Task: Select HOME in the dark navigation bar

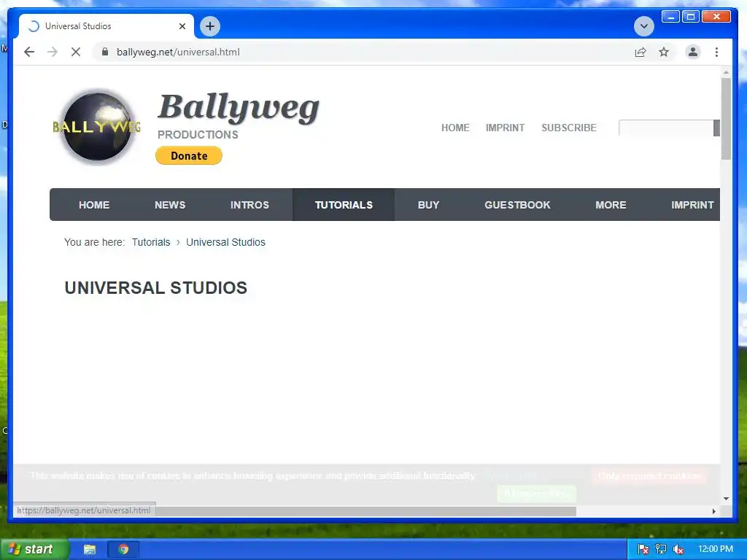Action: click(x=94, y=205)
